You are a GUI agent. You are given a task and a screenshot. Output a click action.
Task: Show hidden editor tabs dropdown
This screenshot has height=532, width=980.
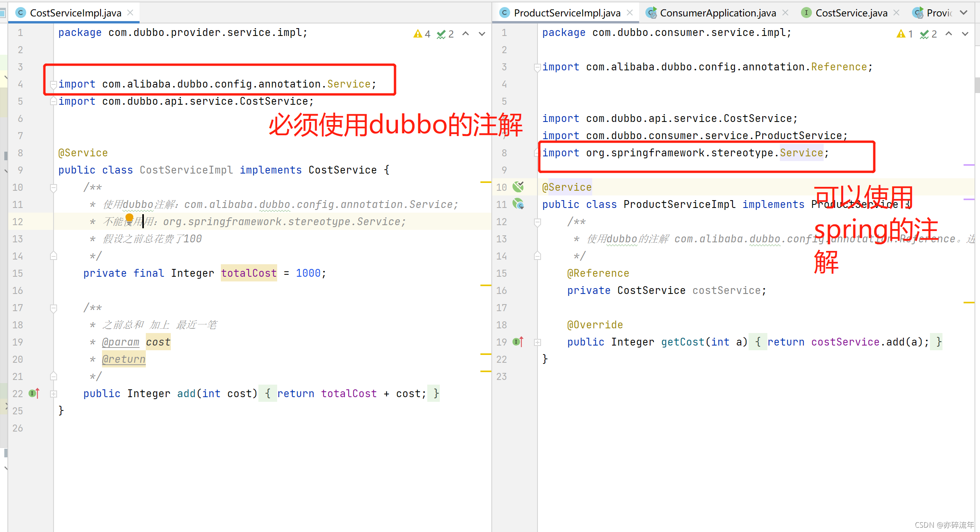point(964,13)
